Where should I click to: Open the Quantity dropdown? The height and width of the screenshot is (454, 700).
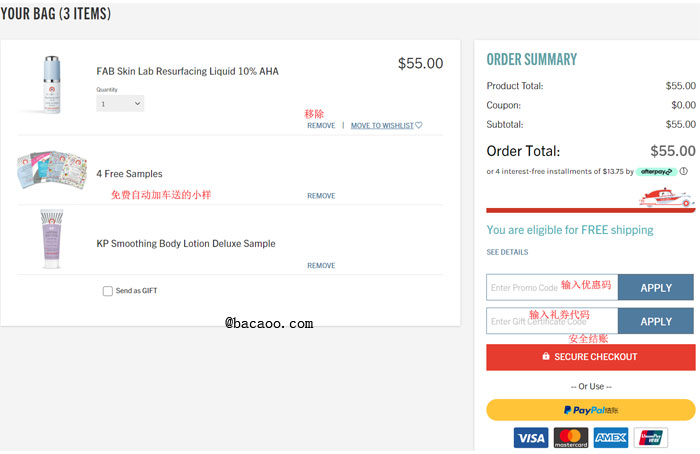point(120,104)
